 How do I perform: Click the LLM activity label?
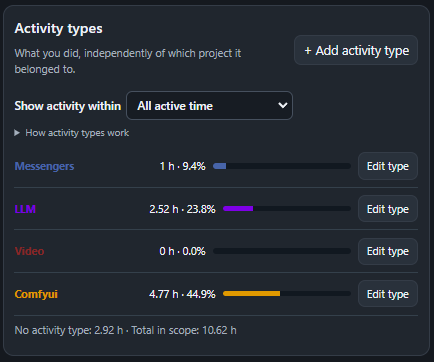(25, 209)
